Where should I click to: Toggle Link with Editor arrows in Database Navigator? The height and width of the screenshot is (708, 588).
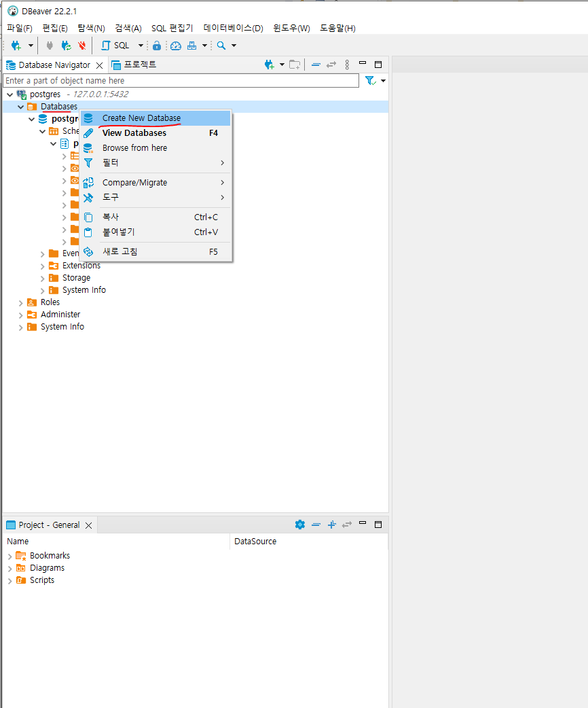pos(331,65)
